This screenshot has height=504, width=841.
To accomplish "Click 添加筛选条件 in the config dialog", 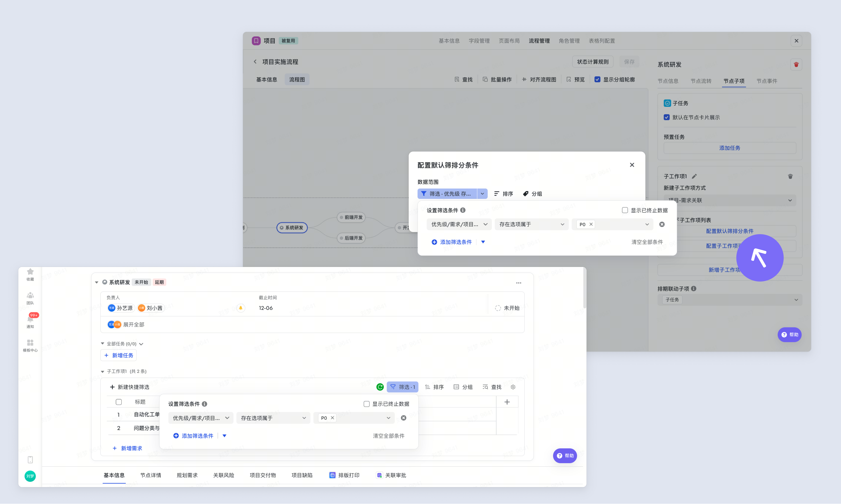I will click(452, 242).
